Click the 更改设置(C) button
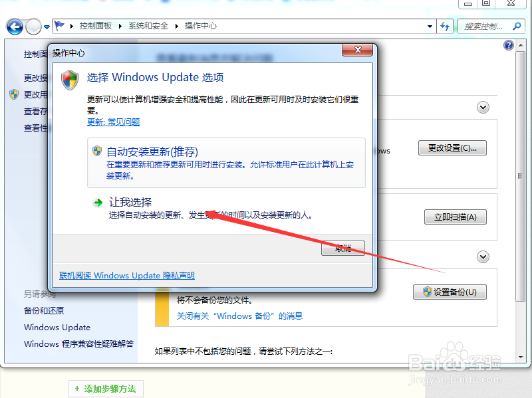532x398 pixels. pyautogui.click(x=452, y=148)
